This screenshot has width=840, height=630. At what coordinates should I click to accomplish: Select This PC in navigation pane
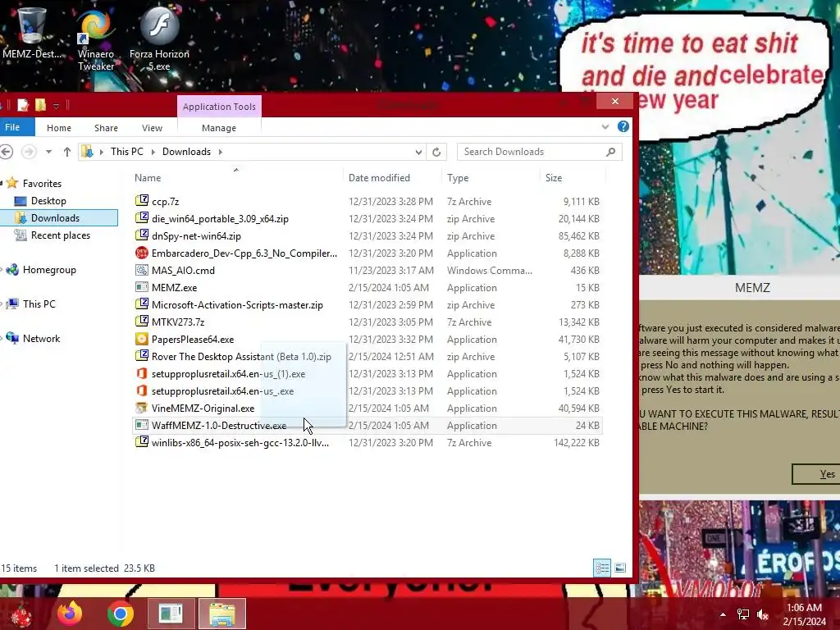point(39,304)
